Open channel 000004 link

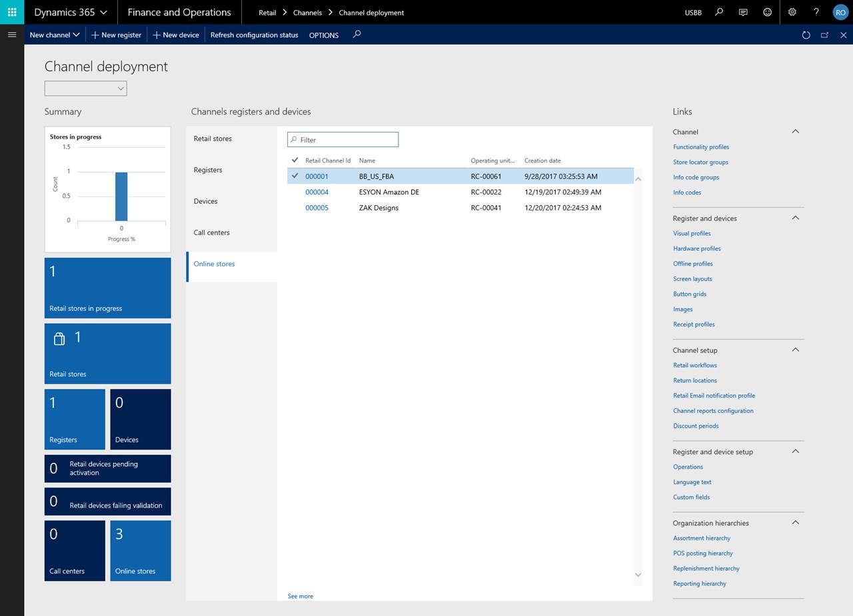[317, 192]
